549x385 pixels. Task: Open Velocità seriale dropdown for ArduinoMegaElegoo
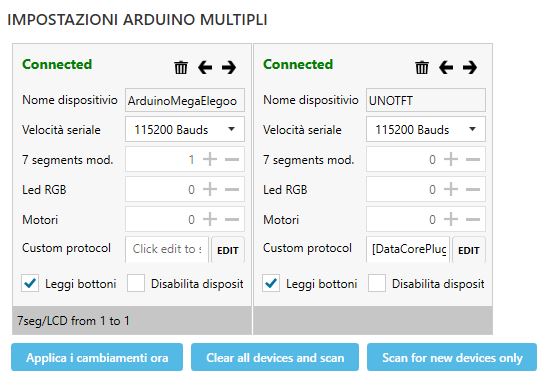pos(185,130)
